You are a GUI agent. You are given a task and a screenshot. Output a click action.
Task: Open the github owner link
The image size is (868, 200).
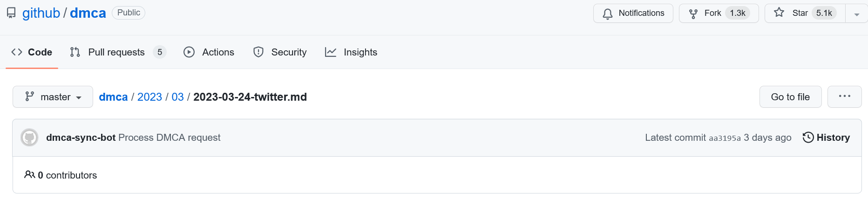point(41,13)
